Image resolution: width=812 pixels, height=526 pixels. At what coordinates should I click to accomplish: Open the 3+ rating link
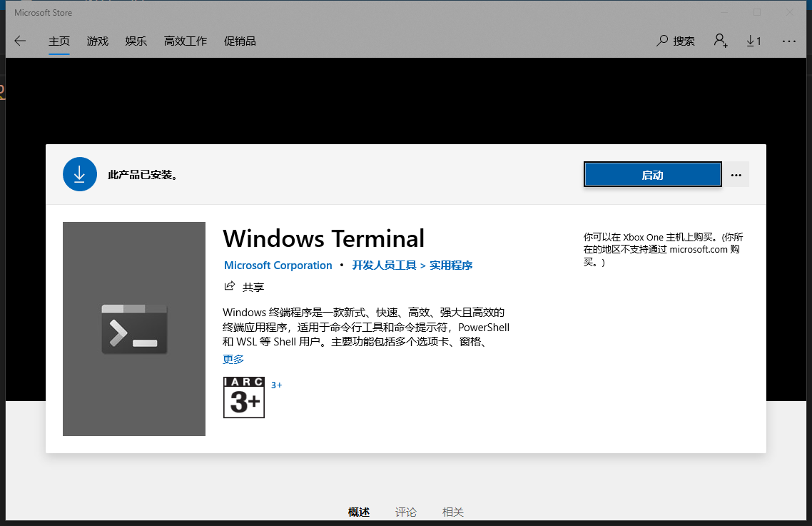(277, 385)
